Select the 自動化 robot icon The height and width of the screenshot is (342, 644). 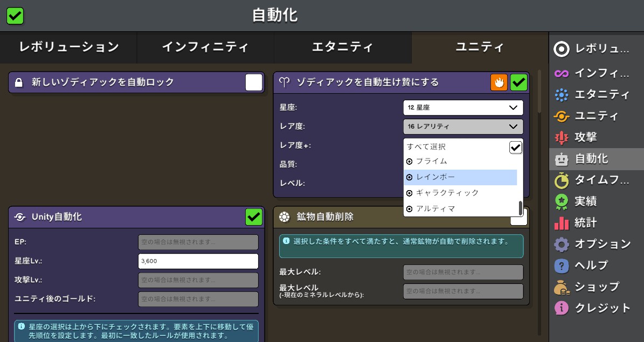[x=562, y=159]
